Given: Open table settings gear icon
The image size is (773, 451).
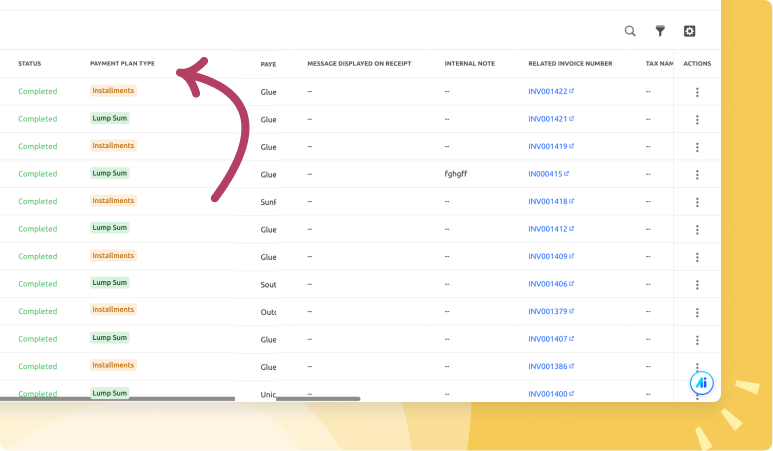Looking at the screenshot, I should pos(689,31).
